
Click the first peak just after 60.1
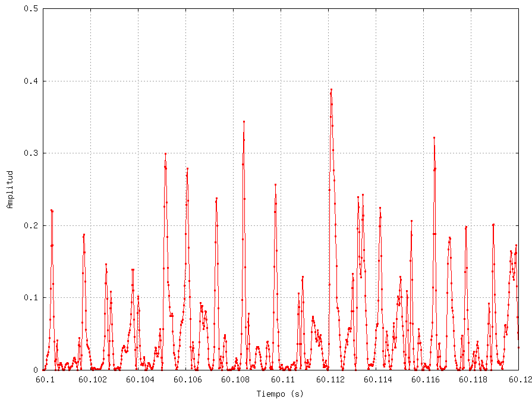(x=52, y=210)
